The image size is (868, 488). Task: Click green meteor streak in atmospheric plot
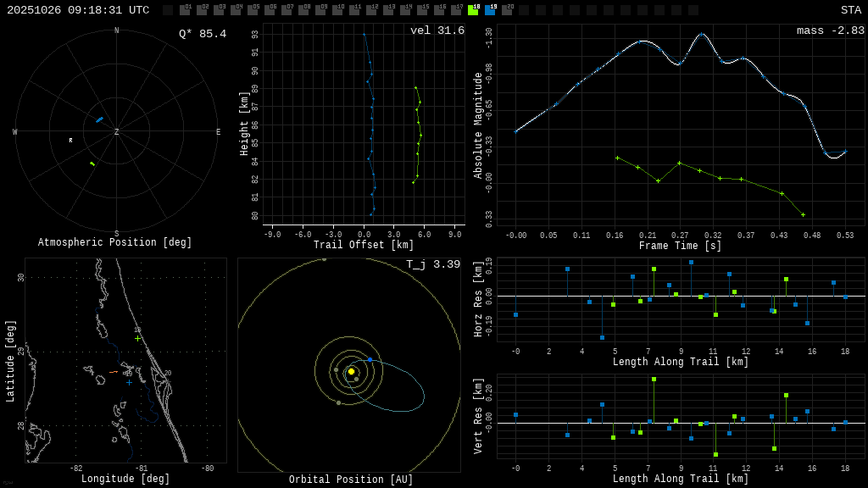92,164
